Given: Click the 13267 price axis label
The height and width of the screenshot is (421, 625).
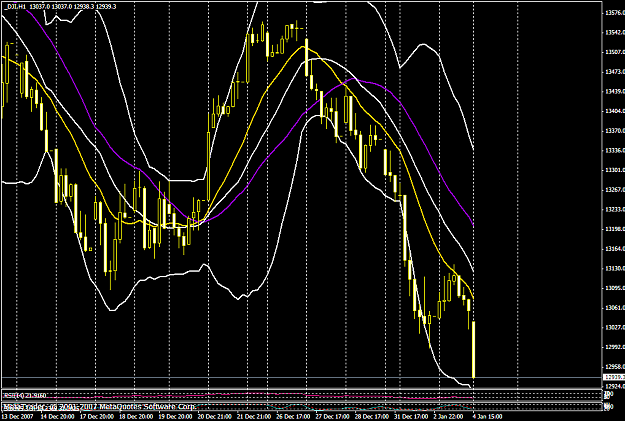Looking at the screenshot, I should point(615,190).
